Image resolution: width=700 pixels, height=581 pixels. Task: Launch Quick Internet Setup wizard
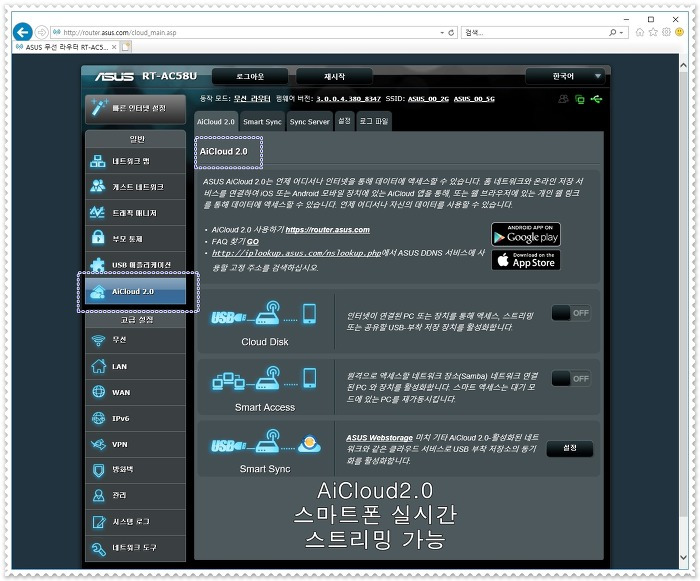pyautogui.click(x=135, y=108)
